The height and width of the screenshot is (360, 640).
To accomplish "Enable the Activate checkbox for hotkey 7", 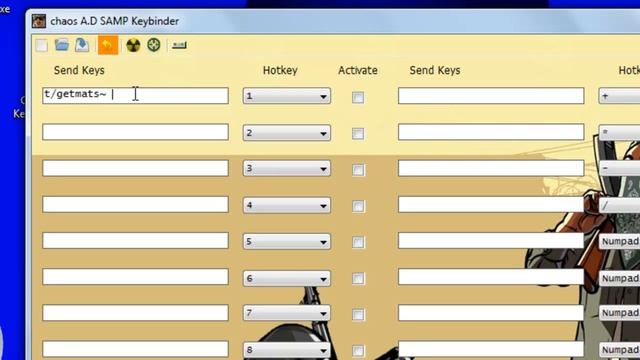I will 358,315.
